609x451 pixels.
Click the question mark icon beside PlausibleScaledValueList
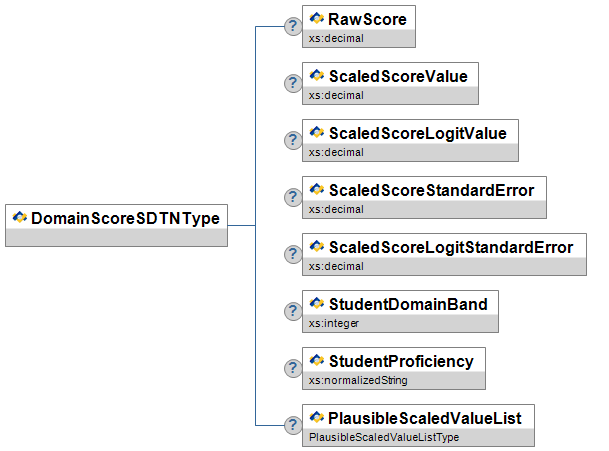click(293, 426)
